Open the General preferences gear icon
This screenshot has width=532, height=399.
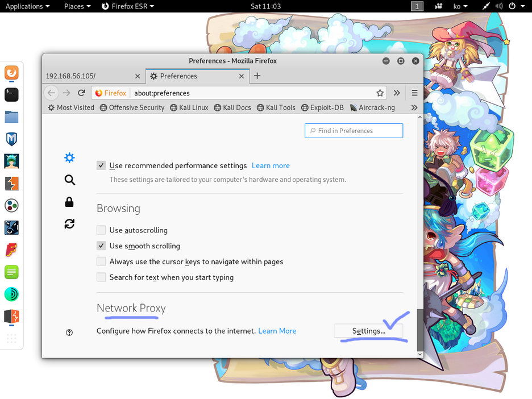tap(69, 158)
